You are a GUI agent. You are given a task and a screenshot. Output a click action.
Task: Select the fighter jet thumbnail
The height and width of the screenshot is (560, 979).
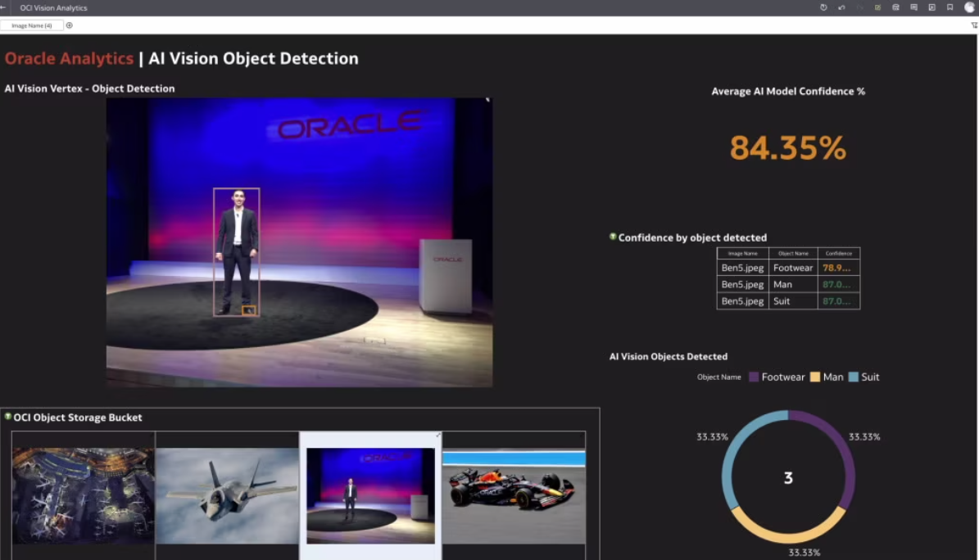[227, 495]
